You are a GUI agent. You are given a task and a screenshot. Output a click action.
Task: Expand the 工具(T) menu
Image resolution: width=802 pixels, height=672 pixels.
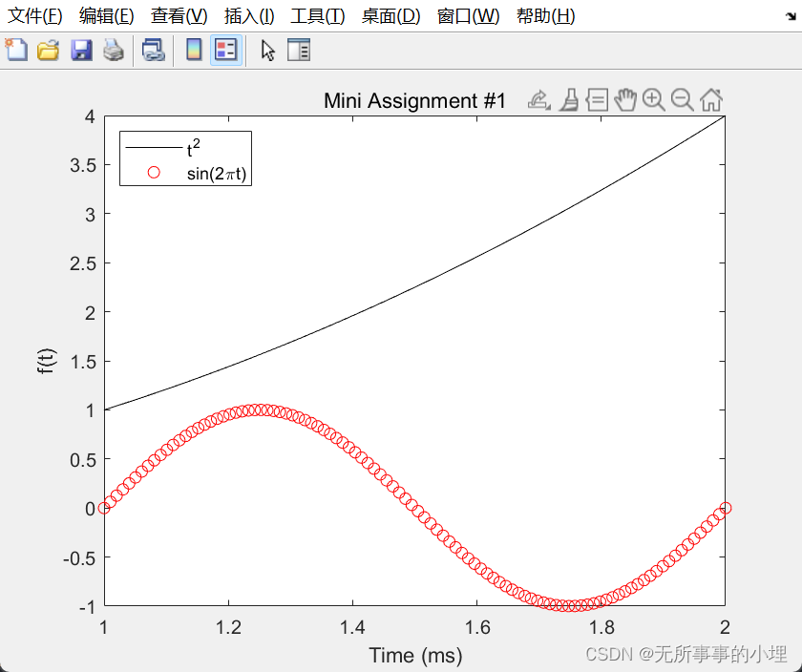coord(315,15)
